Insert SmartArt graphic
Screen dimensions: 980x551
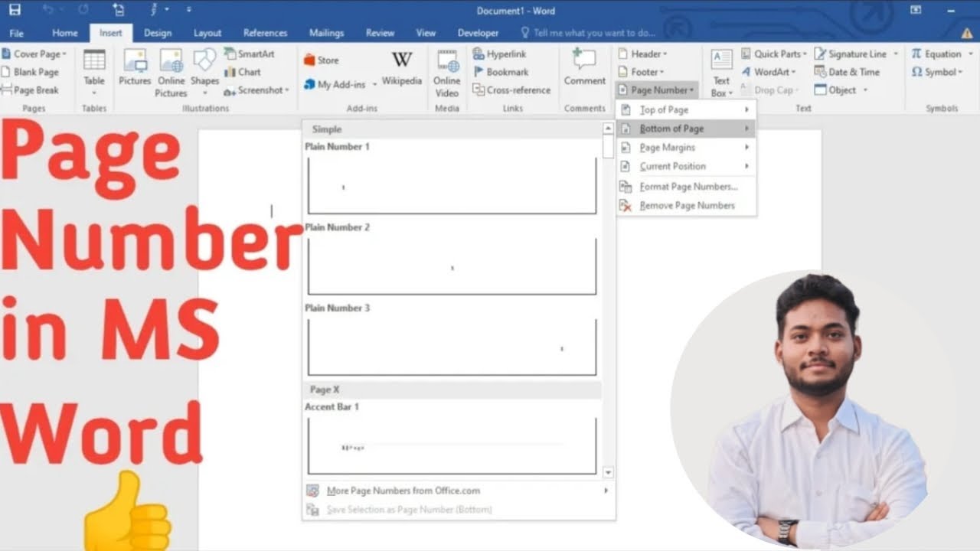249,54
